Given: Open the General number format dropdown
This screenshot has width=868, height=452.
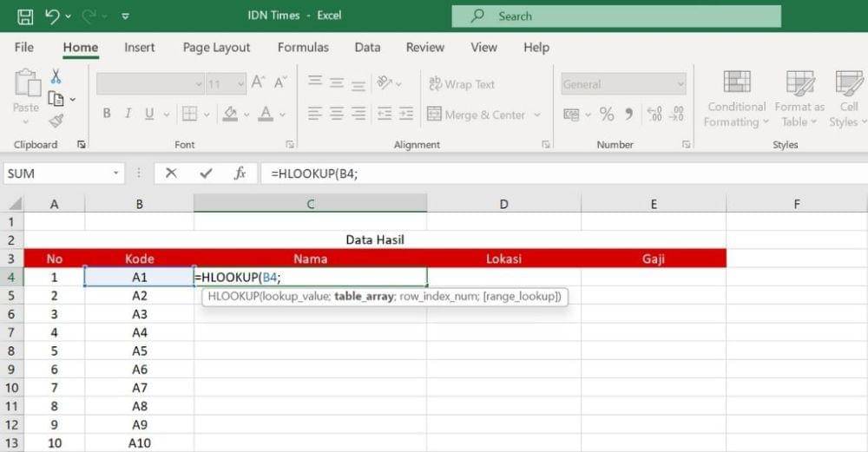Looking at the screenshot, I should click(680, 84).
